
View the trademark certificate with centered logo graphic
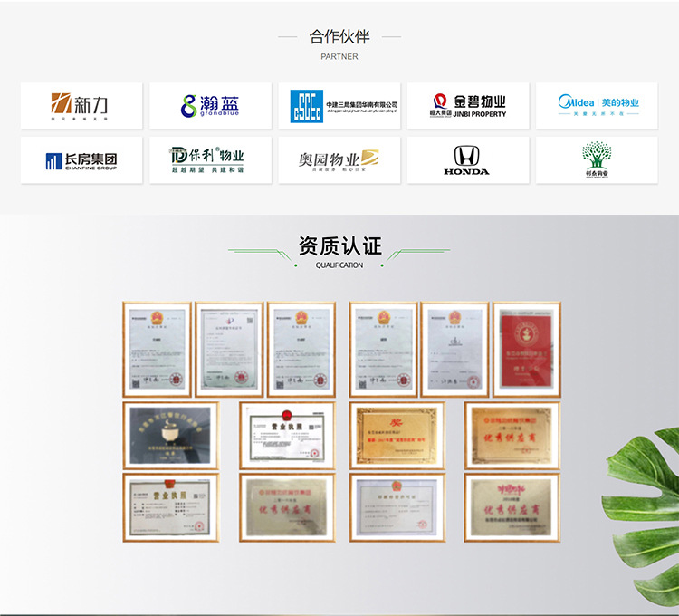(x=454, y=350)
